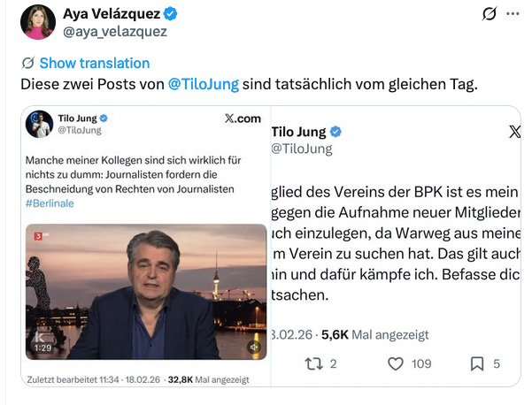Click the Grok icon at top right
Viewport: 532px width, 405px height.
click(x=486, y=14)
